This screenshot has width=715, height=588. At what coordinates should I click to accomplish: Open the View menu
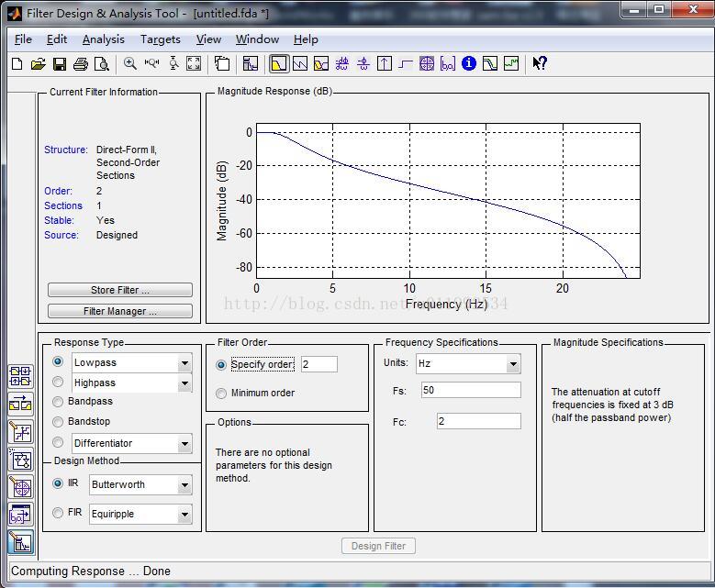(x=208, y=39)
